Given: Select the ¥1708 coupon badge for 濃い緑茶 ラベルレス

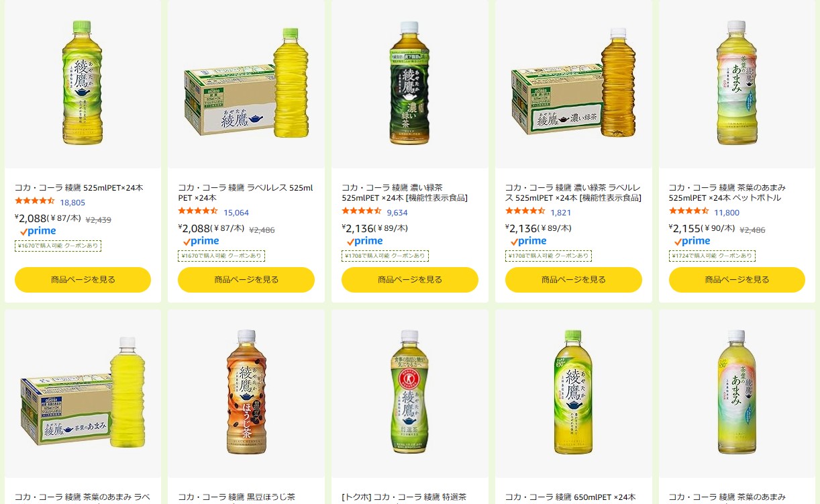Looking at the screenshot, I should (x=548, y=256).
